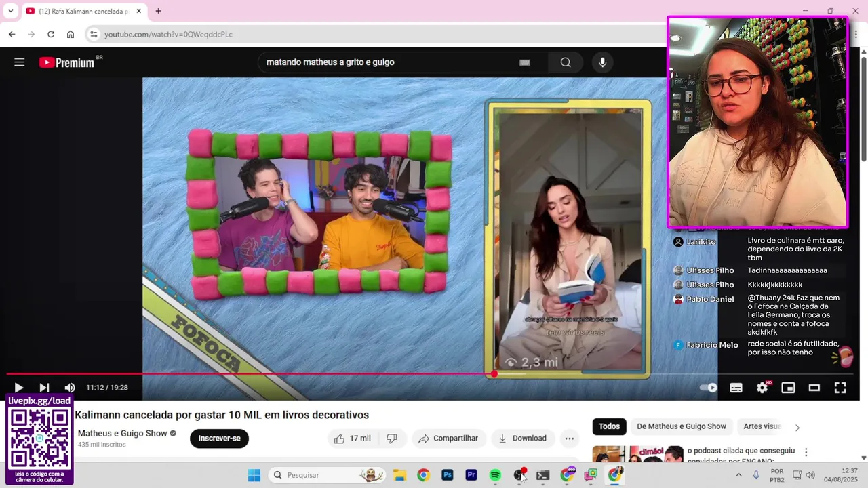Open File Explorer from taskbar

pos(399,475)
